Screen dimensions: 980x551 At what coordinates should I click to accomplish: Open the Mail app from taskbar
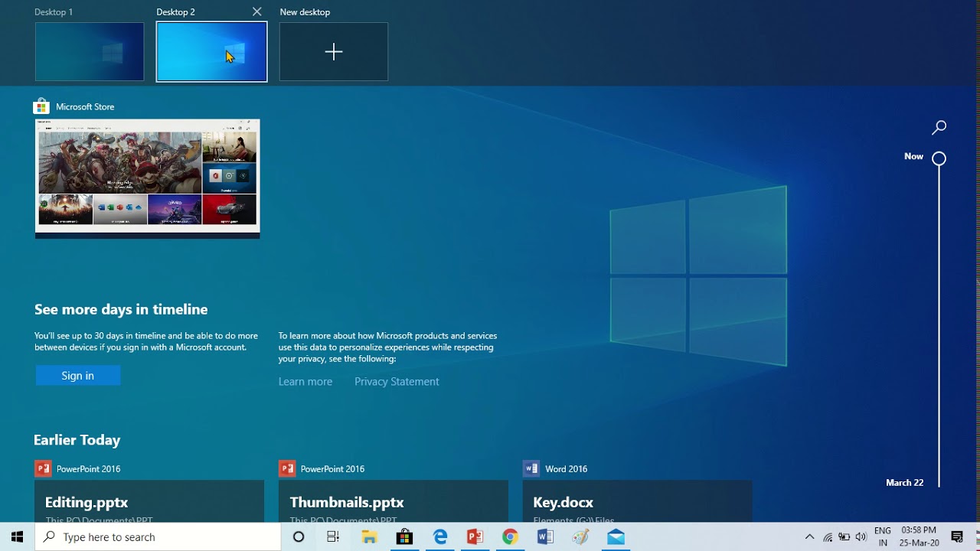click(x=616, y=537)
